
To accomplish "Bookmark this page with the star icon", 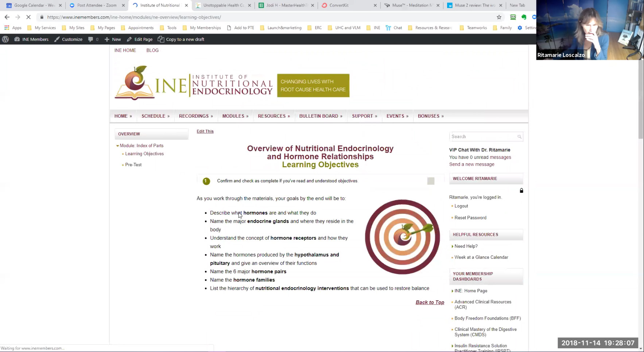I will 499,17.
